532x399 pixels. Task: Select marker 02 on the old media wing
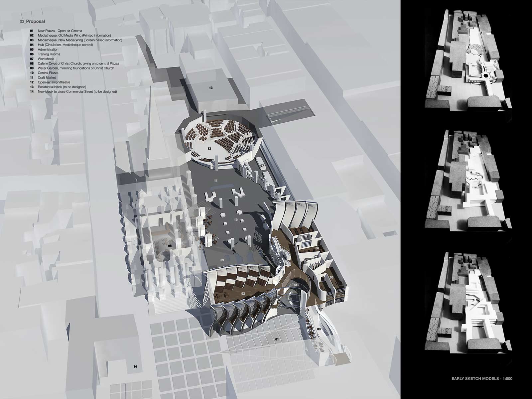click(x=243, y=294)
